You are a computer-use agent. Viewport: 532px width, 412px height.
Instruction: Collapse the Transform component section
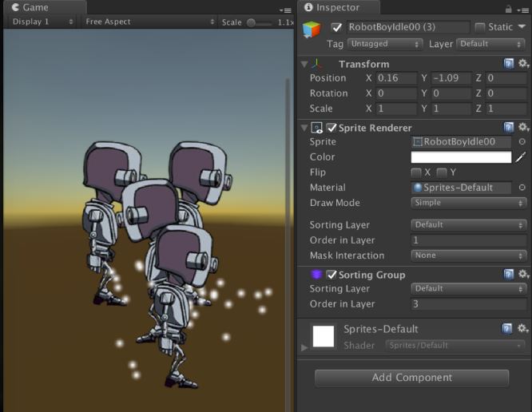304,64
